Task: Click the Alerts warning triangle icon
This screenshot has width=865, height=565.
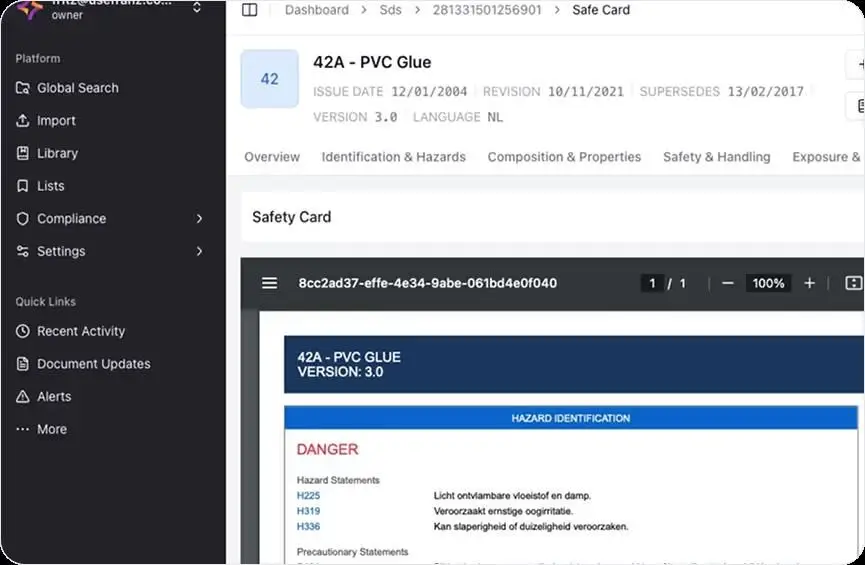Action: pyautogui.click(x=23, y=397)
